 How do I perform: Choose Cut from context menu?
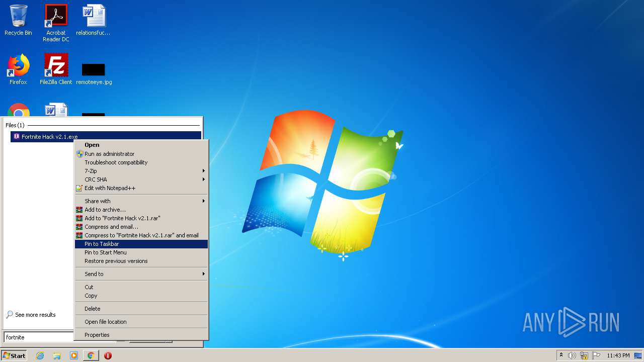pyautogui.click(x=141, y=287)
